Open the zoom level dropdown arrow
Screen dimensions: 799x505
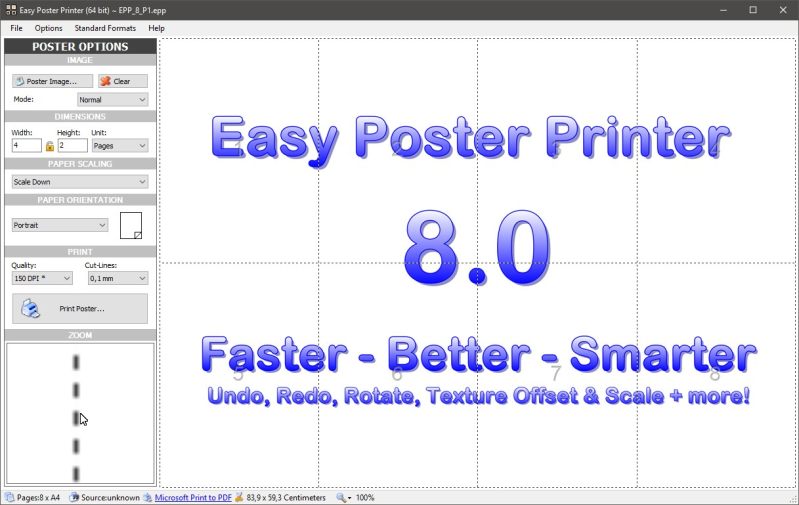coord(350,498)
